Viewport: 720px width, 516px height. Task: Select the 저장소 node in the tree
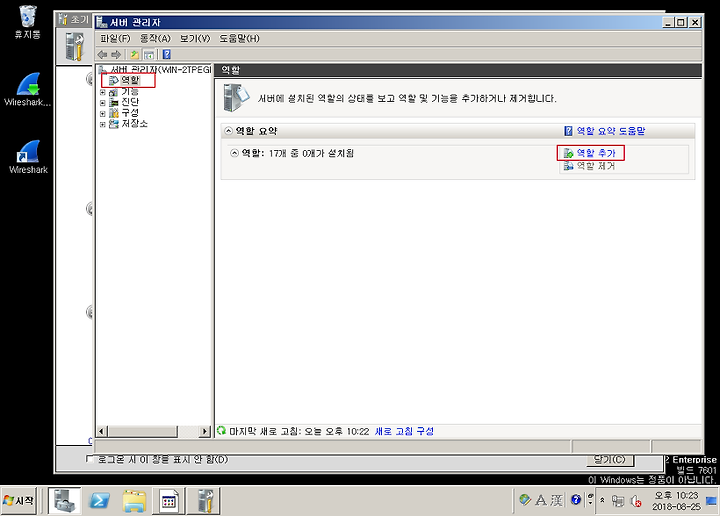click(135, 124)
